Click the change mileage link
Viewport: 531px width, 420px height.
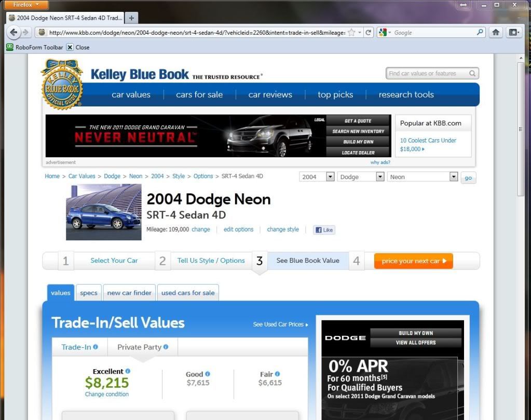pos(201,229)
